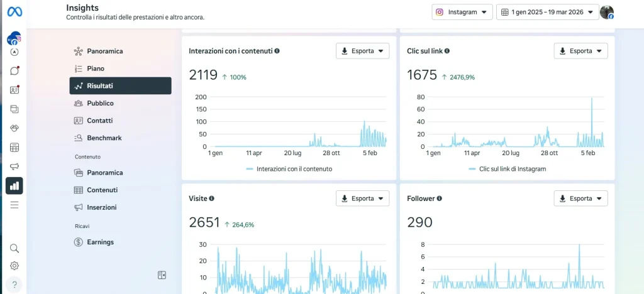Click the 100% increase indicator
Screen dimensions: 644x294
[234, 77]
